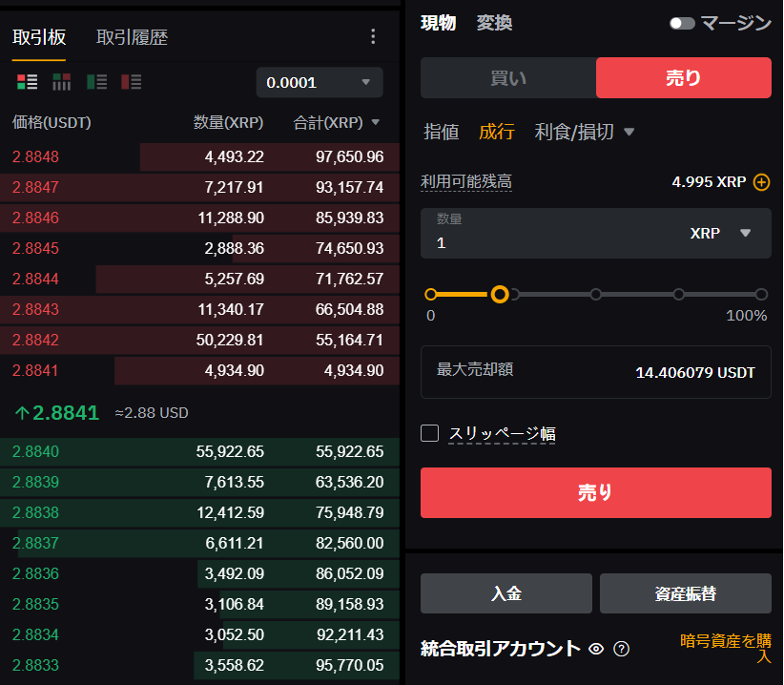The image size is (784, 685).
Task: Open the 0.0001 price precision dropdown
Action: 319,83
